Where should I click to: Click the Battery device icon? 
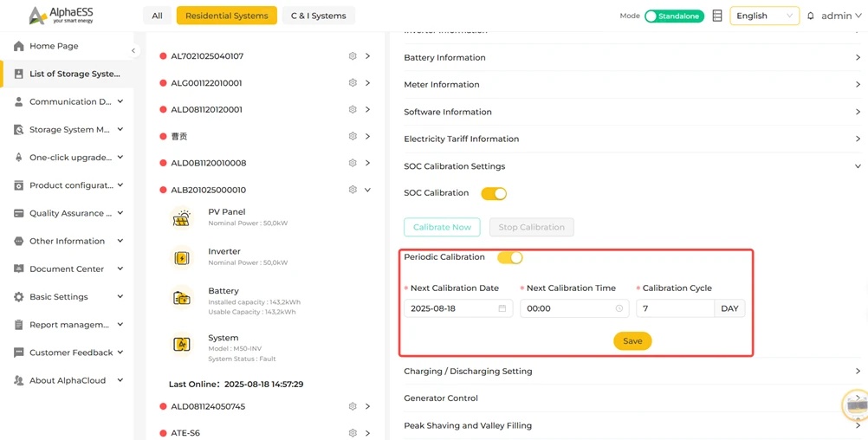tap(182, 298)
